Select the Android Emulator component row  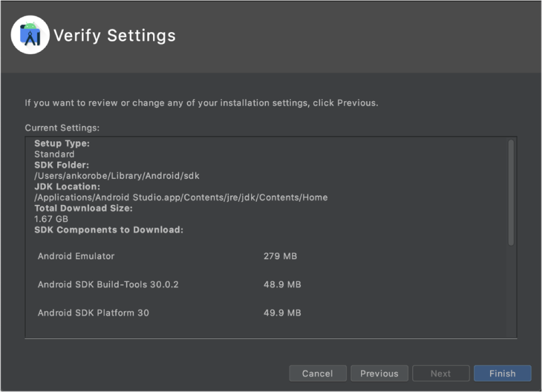[169, 256]
